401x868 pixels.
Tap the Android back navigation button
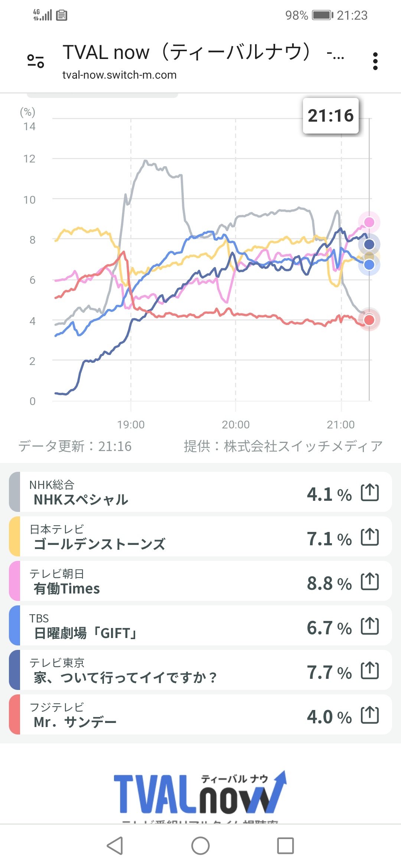pyautogui.click(x=115, y=846)
